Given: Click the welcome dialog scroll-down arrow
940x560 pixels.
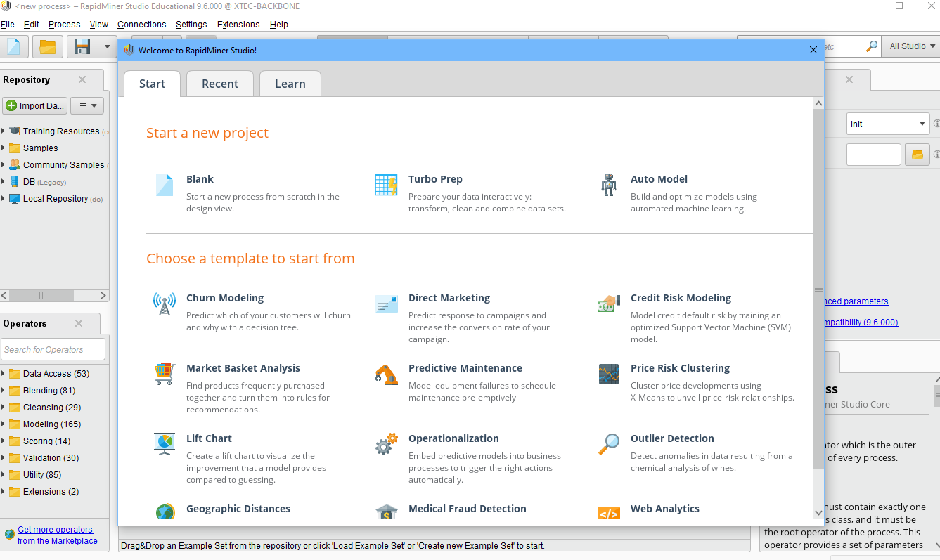Looking at the screenshot, I should 818,513.
